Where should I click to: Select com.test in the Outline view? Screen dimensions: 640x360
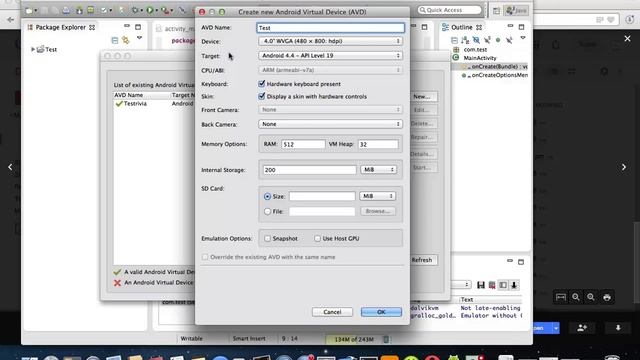[x=475, y=49]
